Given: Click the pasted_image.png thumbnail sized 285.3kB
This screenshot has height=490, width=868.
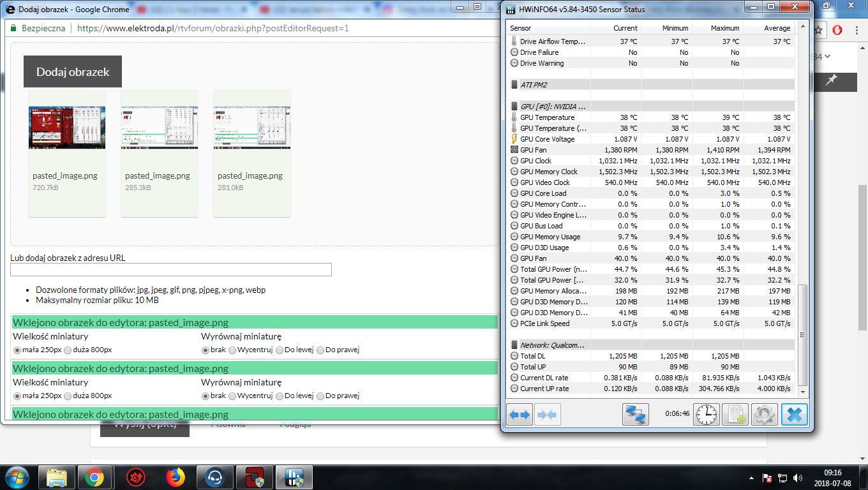Looking at the screenshot, I should [x=160, y=128].
